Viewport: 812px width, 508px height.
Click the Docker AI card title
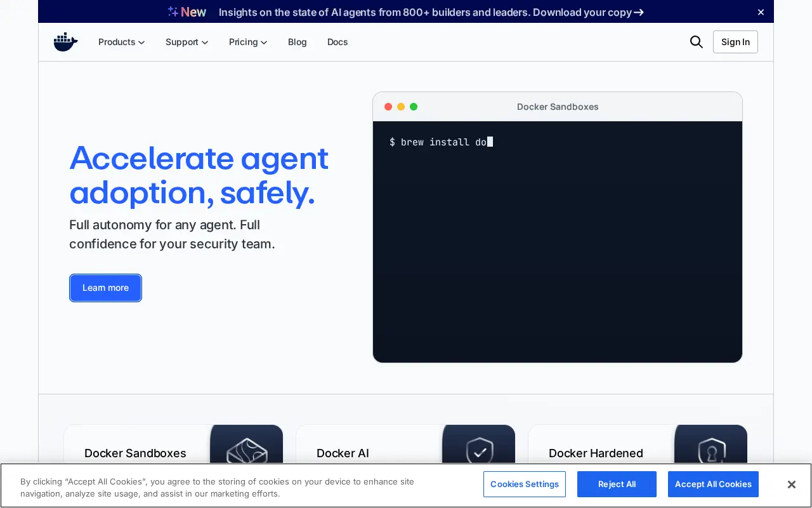click(x=343, y=453)
